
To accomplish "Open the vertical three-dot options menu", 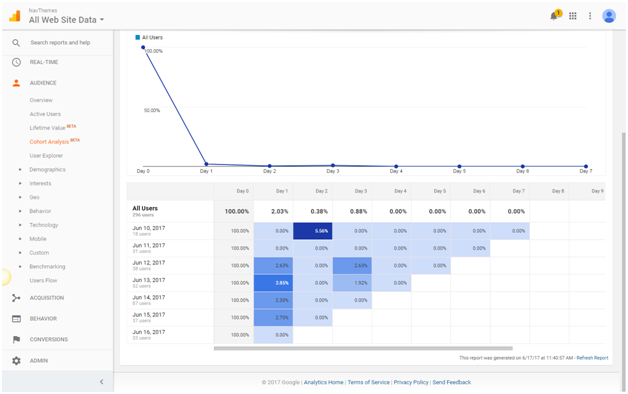I will coord(590,16).
